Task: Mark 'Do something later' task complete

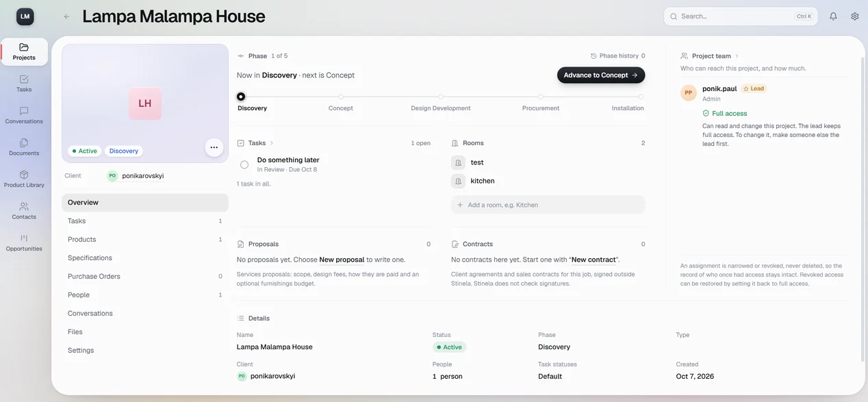Action: coord(244,164)
